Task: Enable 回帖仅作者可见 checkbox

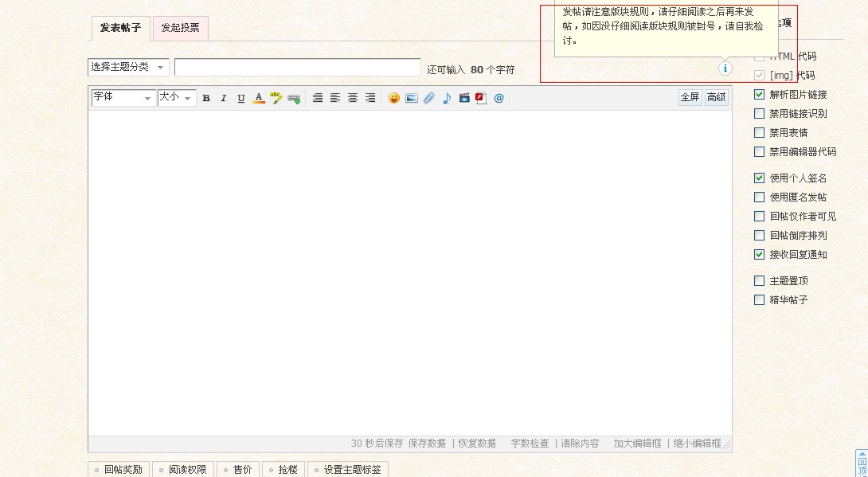Action: 760,216
